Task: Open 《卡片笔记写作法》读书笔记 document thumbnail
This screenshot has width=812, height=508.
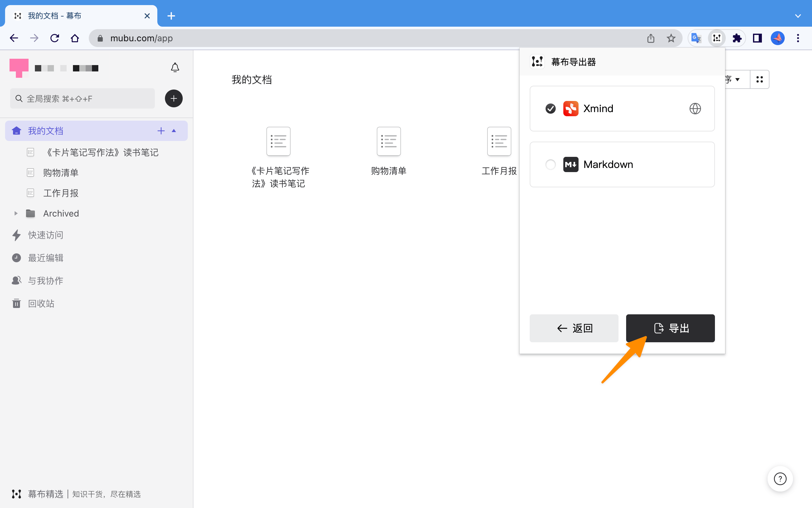Action: pyautogui.click(x=278, y=142)
